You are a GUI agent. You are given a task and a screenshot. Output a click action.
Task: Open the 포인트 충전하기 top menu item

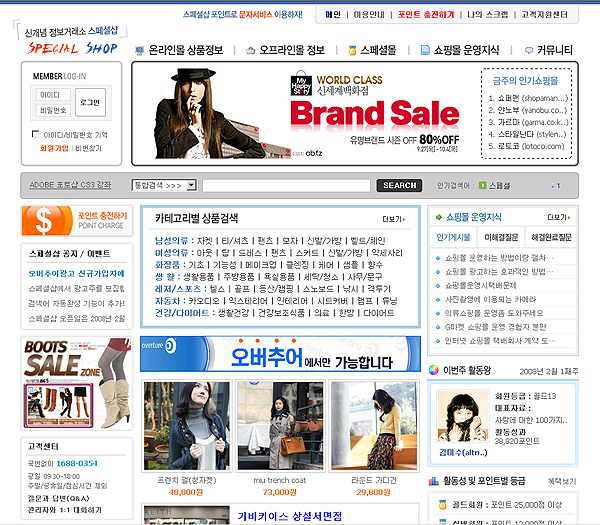(x=426, y=15)
